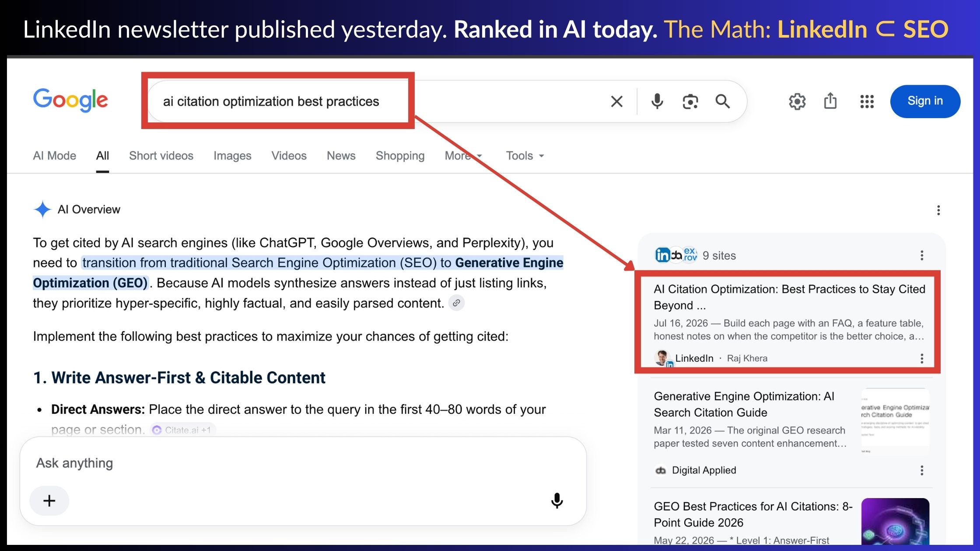Click the AI Overview sparkle icon
The height and width of the screenshot is (551, 980).
tap(42, 209)
